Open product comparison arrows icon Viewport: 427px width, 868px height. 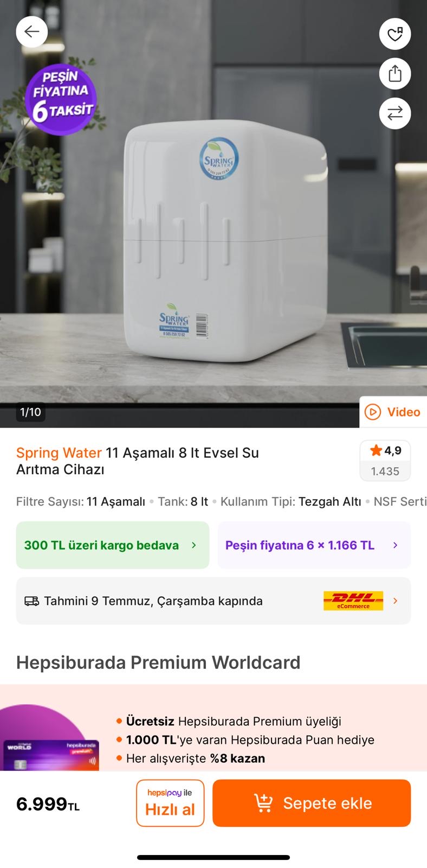coord(395,113)
